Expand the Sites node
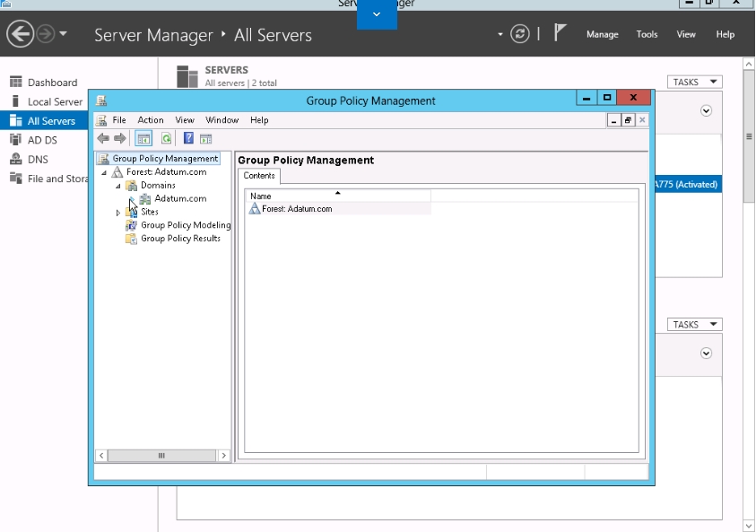This screenshot has height=532, width=756. 118,213
